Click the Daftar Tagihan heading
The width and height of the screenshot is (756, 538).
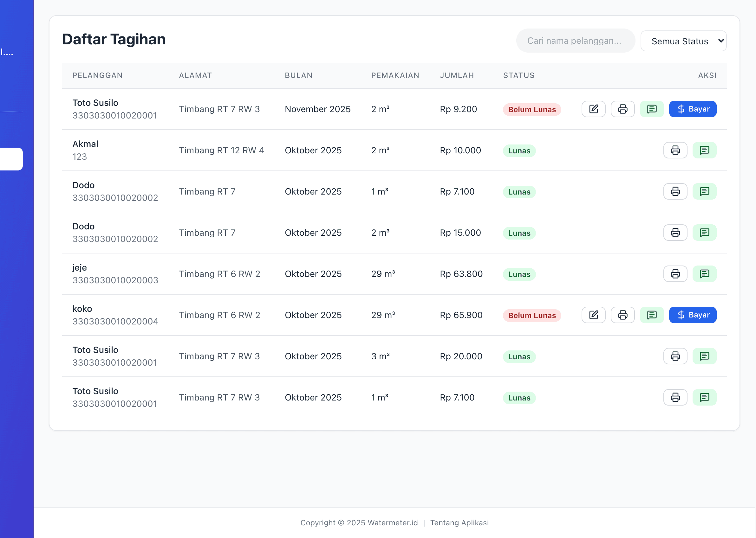coord(114,39)
